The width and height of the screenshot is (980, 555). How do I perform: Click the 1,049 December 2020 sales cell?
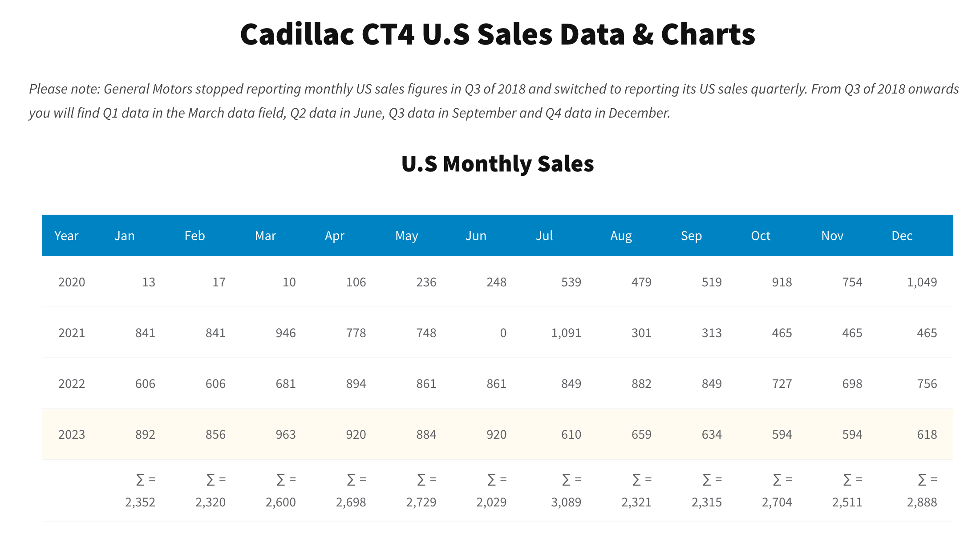[922, 282]
